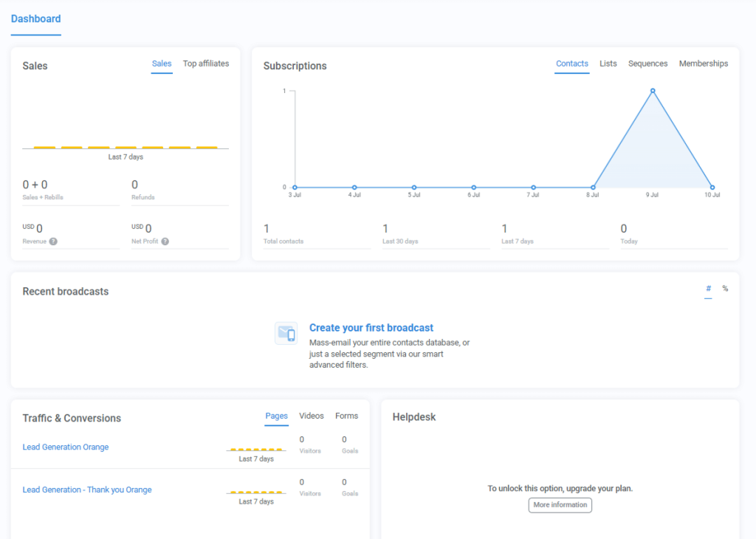View Memberships in the Subscriptions widget
Screen dimensions: 756x539
coord(703,63)
